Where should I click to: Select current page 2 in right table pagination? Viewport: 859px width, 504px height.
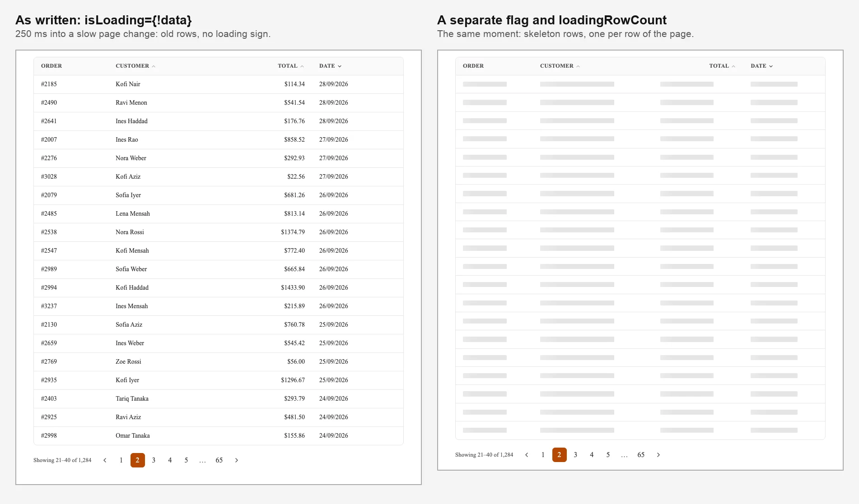pyautogui.click(x=560, y=455)
